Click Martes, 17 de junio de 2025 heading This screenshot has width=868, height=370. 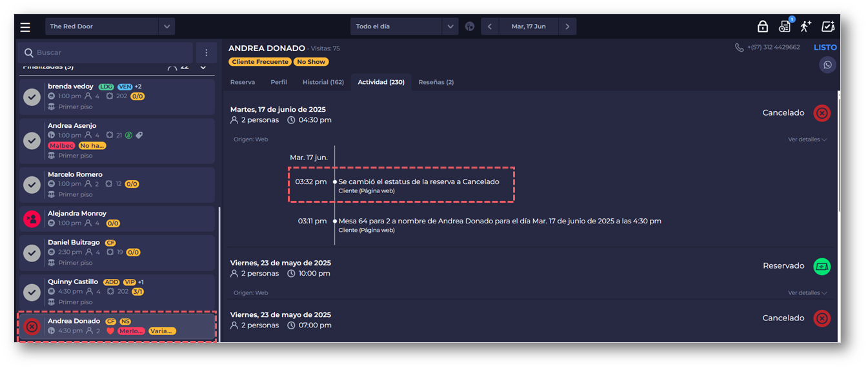(278, 110)
